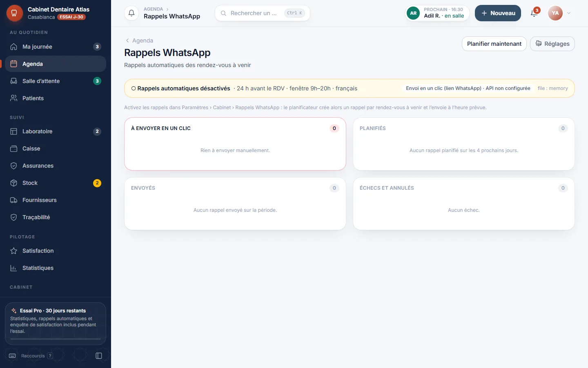This screenshot has width=588, height=368.
Task: Click the API non configurée text
Action: pos(508,88)
